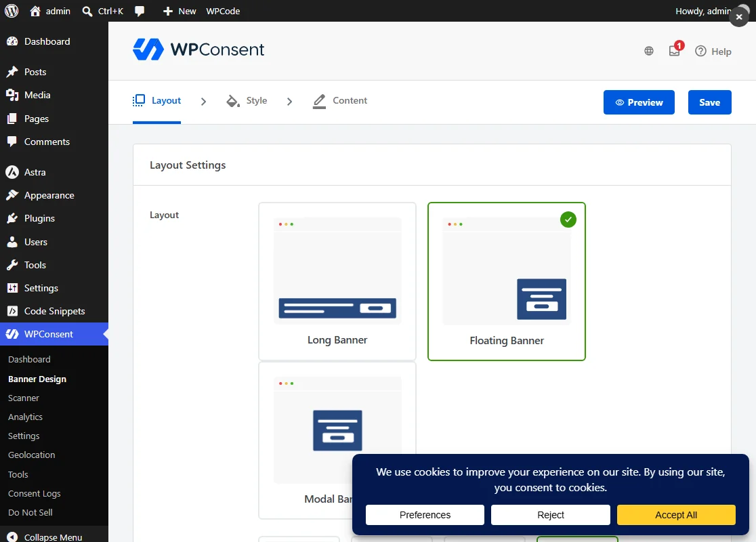Click the WordPress logo icon in admin bar
The width and height of the screenshot is (756, 542).
[12, 11]
